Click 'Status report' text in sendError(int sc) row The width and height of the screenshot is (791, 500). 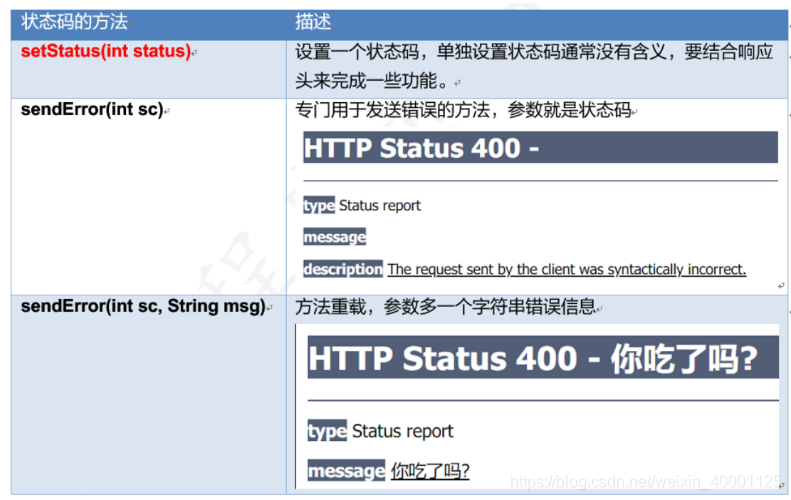[x=380, y=205]
